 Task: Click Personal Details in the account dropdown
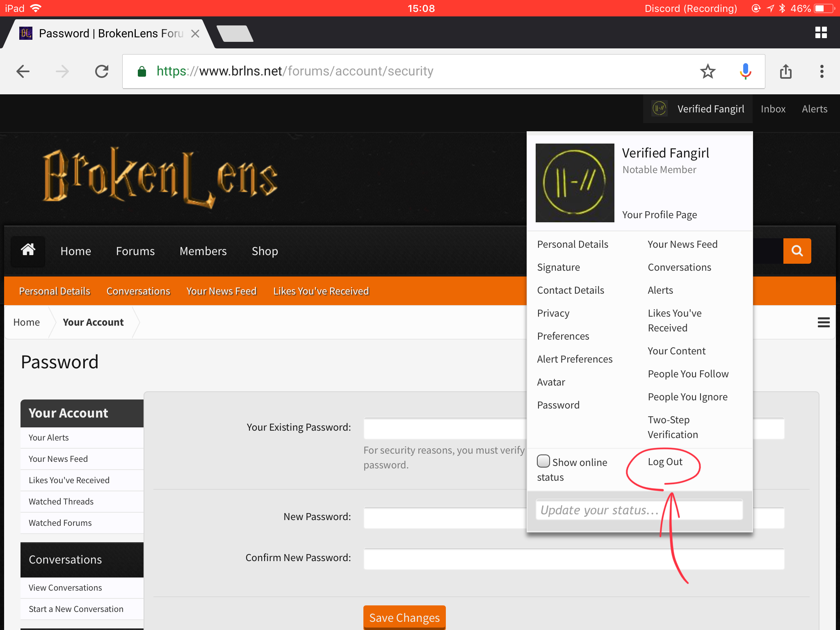coord(573,244)
